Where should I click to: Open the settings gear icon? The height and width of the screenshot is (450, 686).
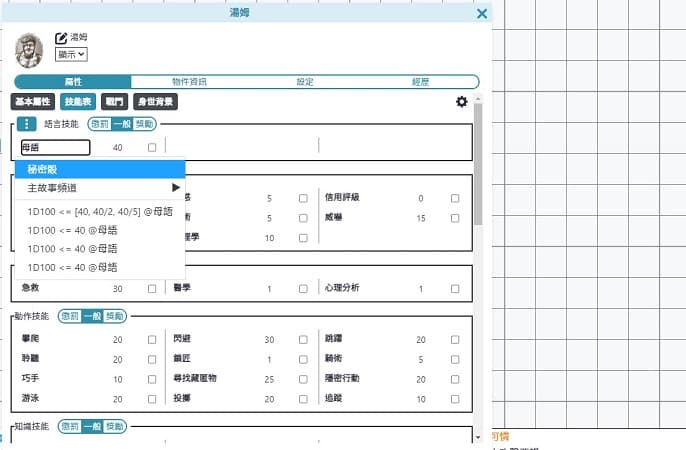click(461, 101)
